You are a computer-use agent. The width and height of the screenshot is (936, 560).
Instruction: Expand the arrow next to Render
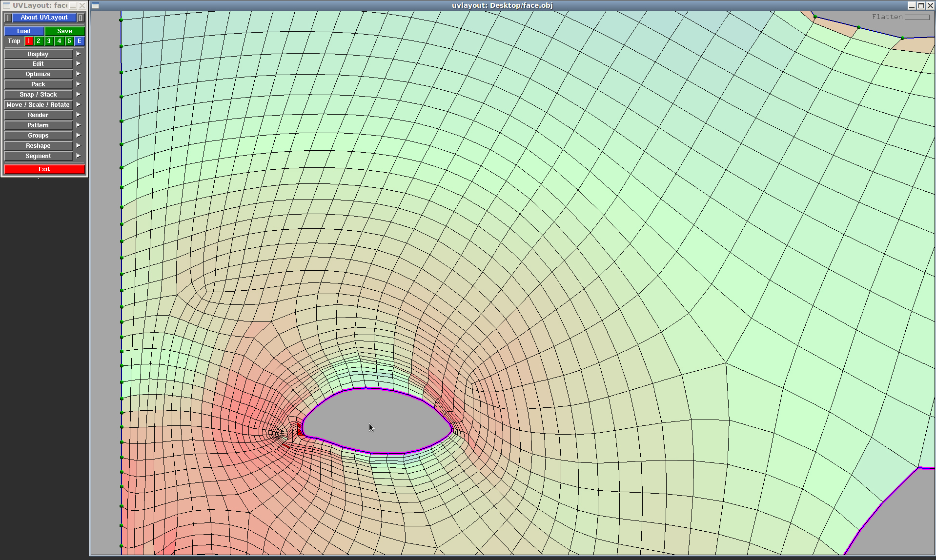pyautogui.click(x=79, y=115)
